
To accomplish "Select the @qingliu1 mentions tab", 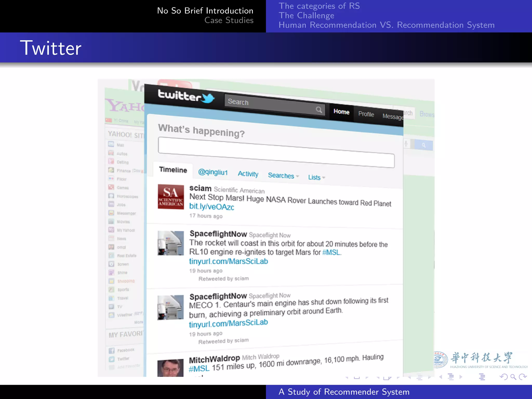I will pos(213,172).
